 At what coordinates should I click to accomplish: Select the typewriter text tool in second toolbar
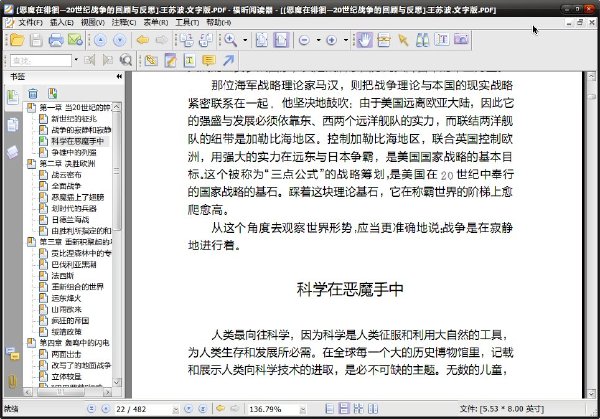point(189,60)
